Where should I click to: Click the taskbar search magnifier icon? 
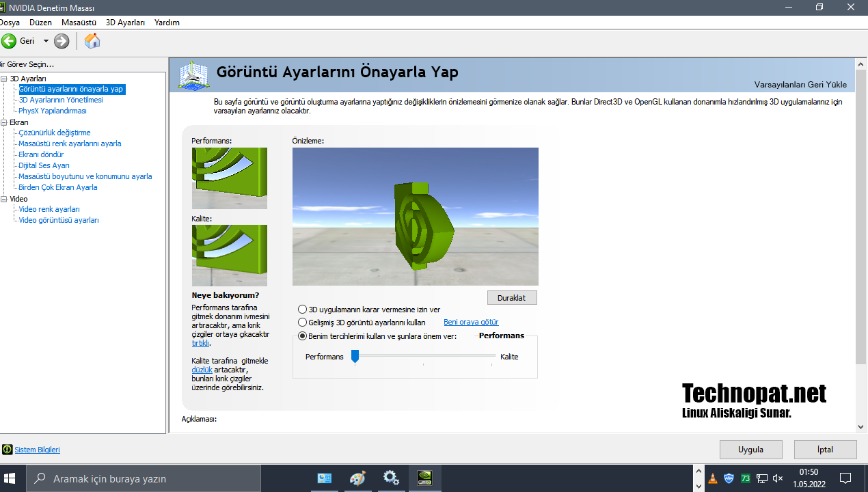(x=40, y=478)
